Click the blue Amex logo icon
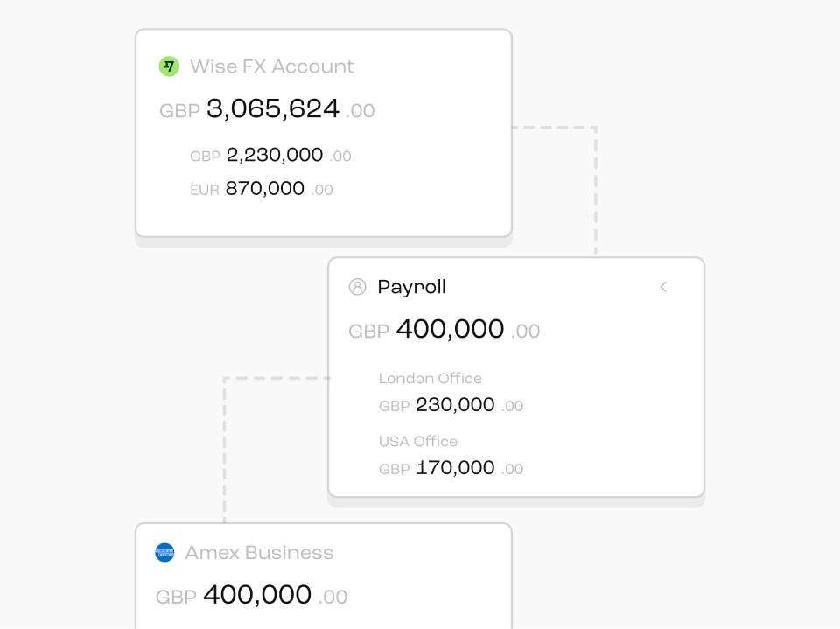The image size is (840, 629). click(164, 552)
